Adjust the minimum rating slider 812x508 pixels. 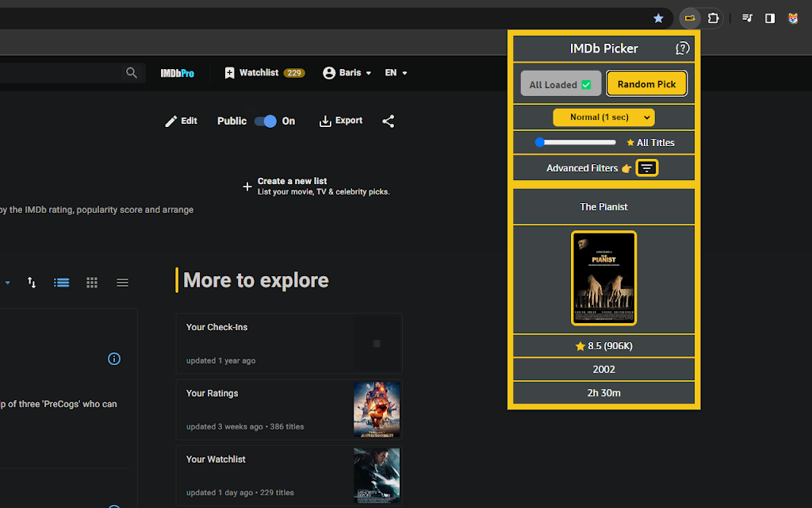point(576,142)
